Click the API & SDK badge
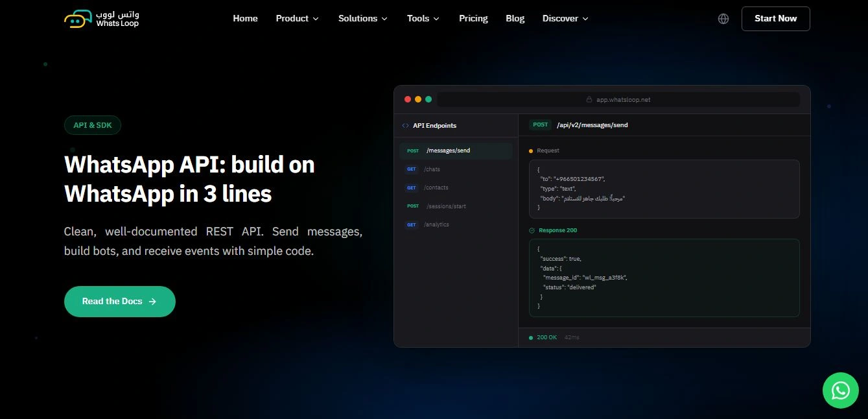This screenshot has height=419, width=868. coord(93,125)
